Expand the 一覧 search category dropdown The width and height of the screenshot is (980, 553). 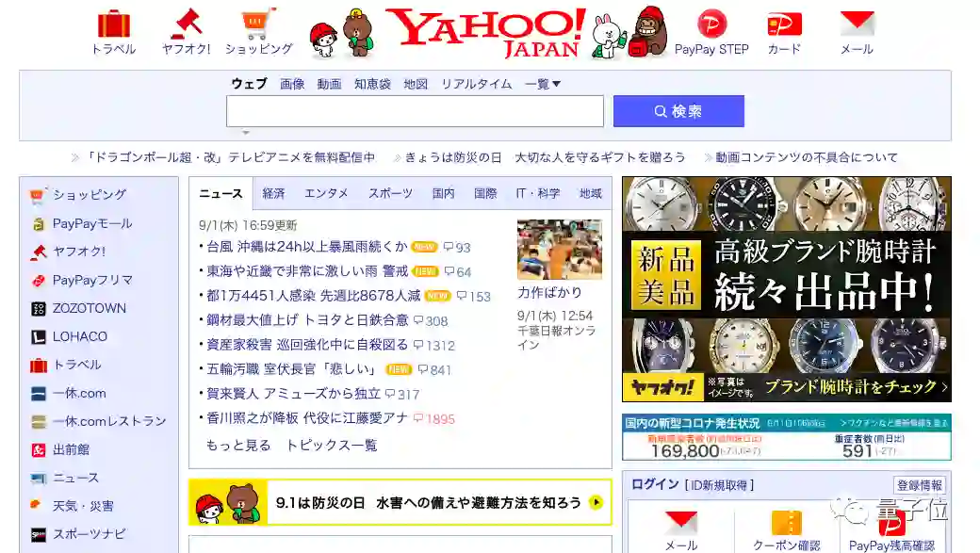pos(543,84)
